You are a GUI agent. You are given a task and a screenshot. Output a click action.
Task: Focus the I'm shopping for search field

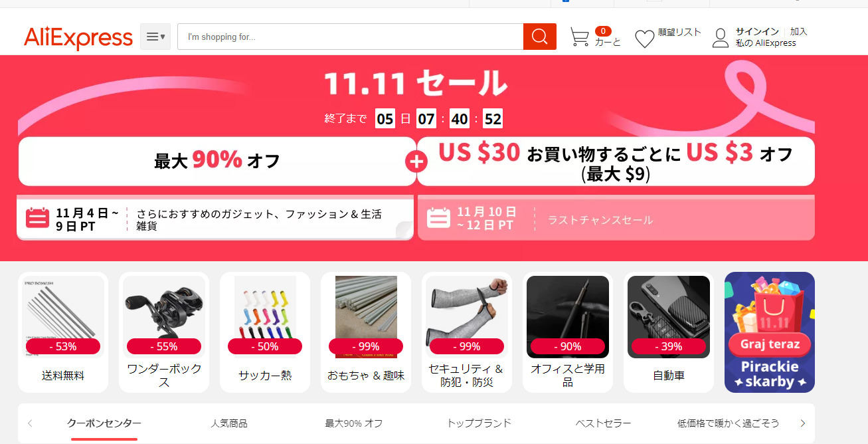(x=350, y=37)
